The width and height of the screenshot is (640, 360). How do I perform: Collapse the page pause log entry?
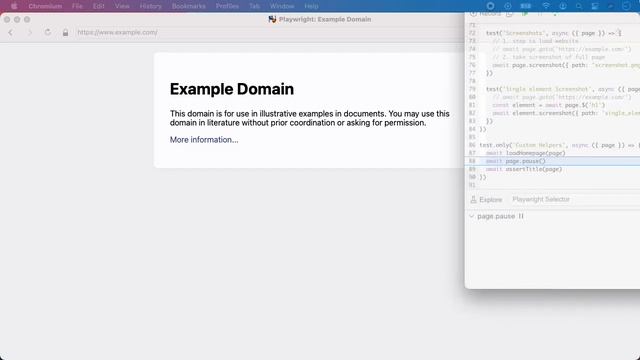(472, 216)
